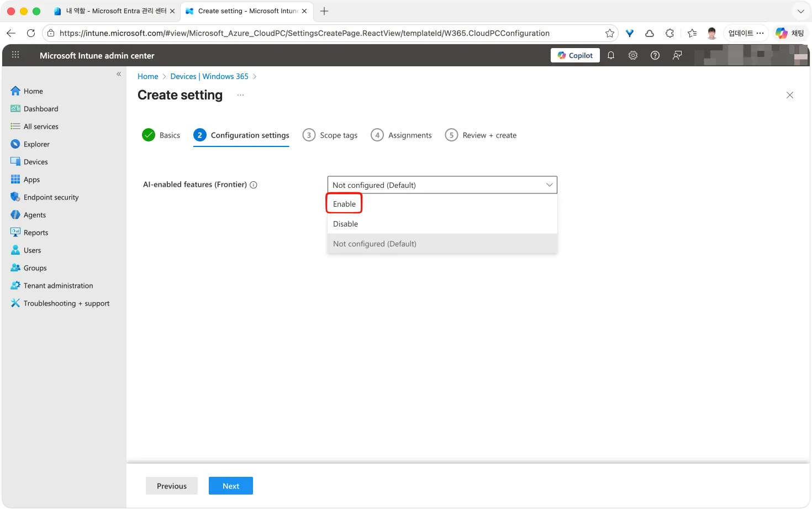This screenshot has width=812, height=510.
Task: Bookmark page with address bar star
Action: 610,33
